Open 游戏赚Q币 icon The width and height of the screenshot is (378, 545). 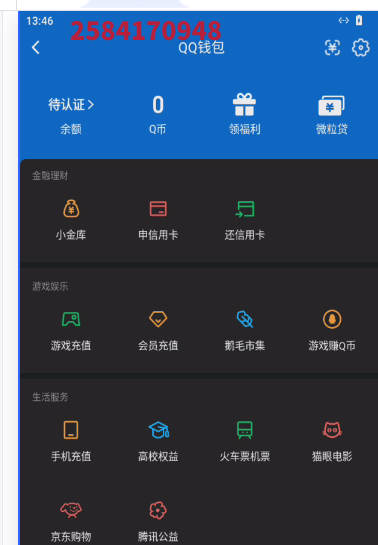(332, 319)
